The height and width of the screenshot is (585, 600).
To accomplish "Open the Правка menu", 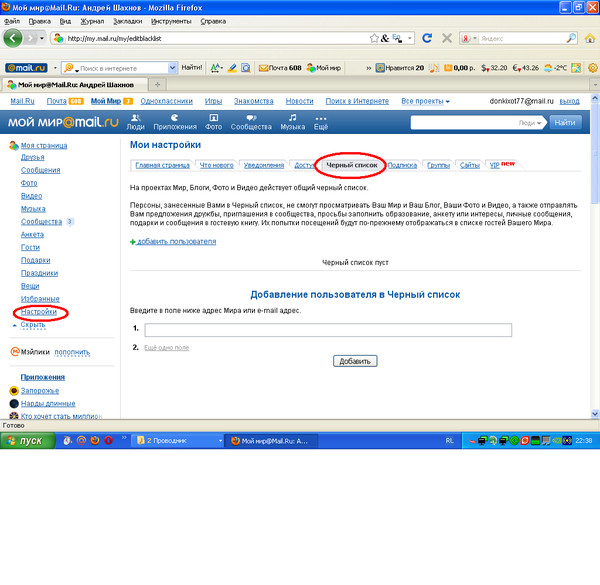I will point(40,21).
